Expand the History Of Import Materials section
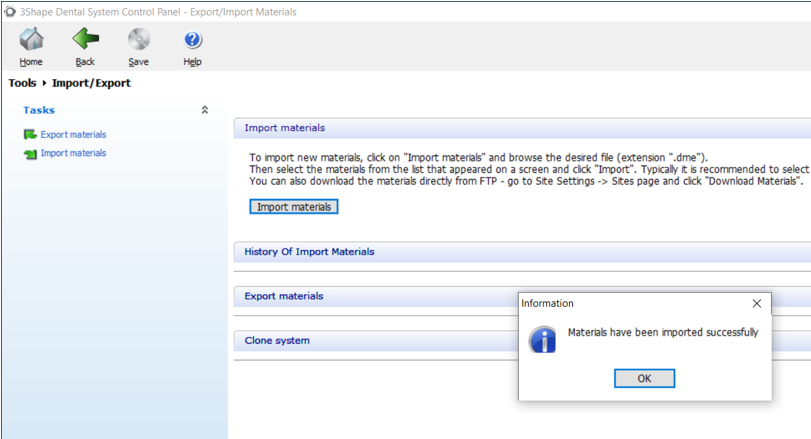This screenshot has width=811, height=439. [309, 252]
